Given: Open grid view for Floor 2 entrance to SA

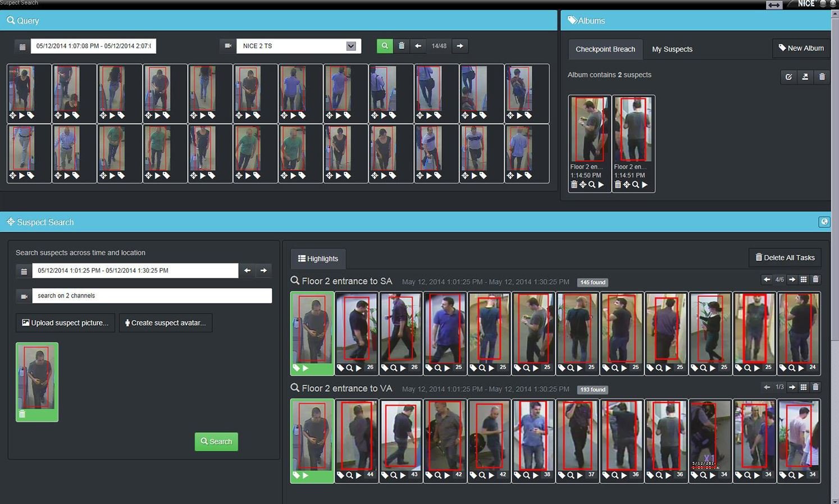Looking at the screenshot, I should (x=804, y=280).
